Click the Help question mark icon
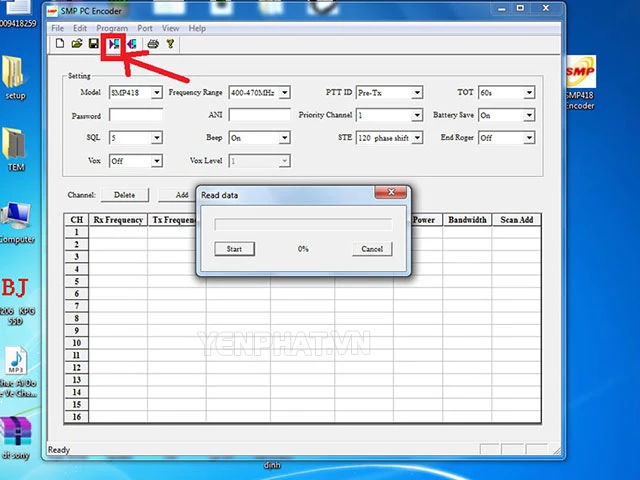Viewport: 640px width, 480px height. (x=170, y=44)
